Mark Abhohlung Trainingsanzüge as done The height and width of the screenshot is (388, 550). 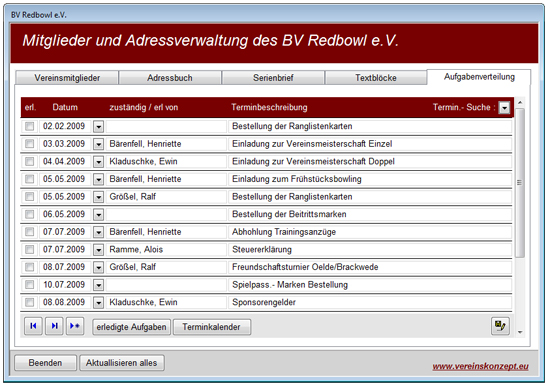point(30,232)
